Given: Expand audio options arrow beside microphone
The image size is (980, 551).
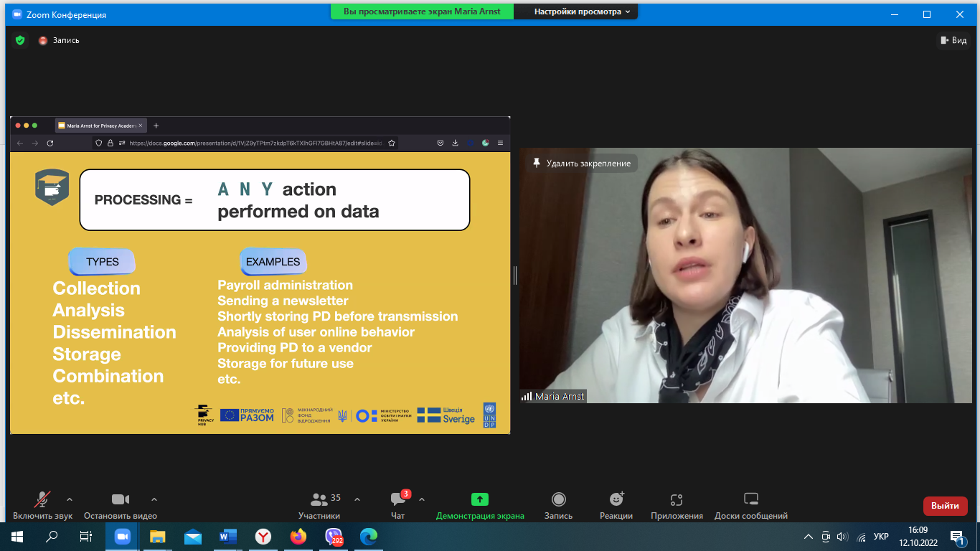Looking at the screenshot, I should (x=70, y=499).
